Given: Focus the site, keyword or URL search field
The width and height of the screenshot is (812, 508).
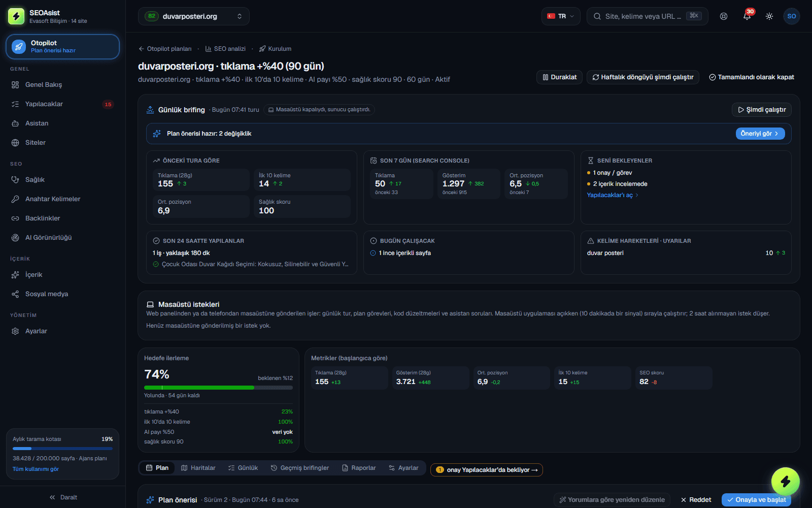Looking at the screenshot, I should [647, 16].
